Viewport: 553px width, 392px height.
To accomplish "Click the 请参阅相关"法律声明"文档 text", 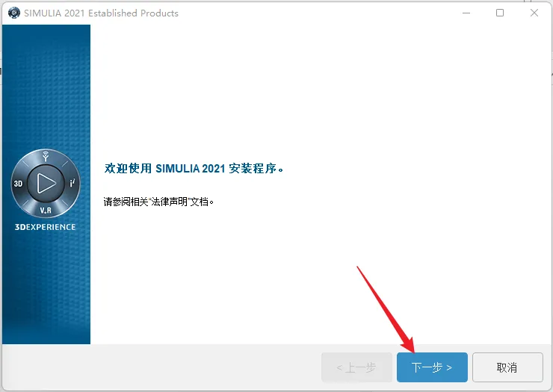I will (x=158, y=202).
